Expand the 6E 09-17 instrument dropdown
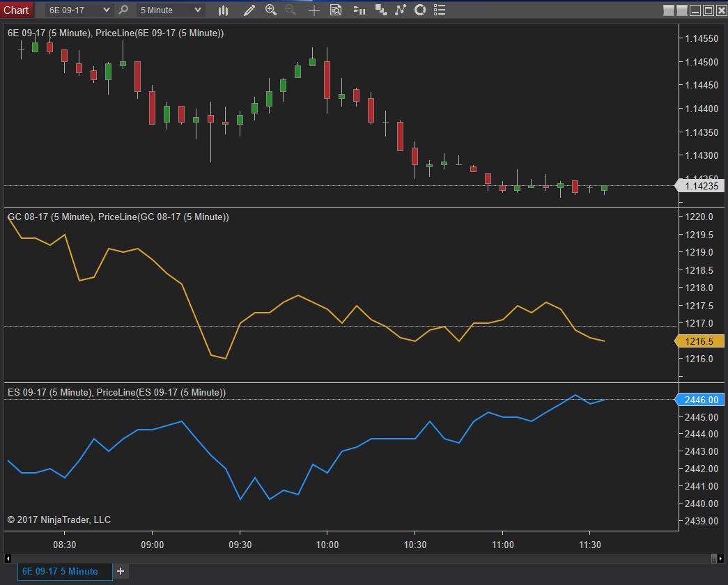Viewport: 728px width, 585px height. (106, 10)
